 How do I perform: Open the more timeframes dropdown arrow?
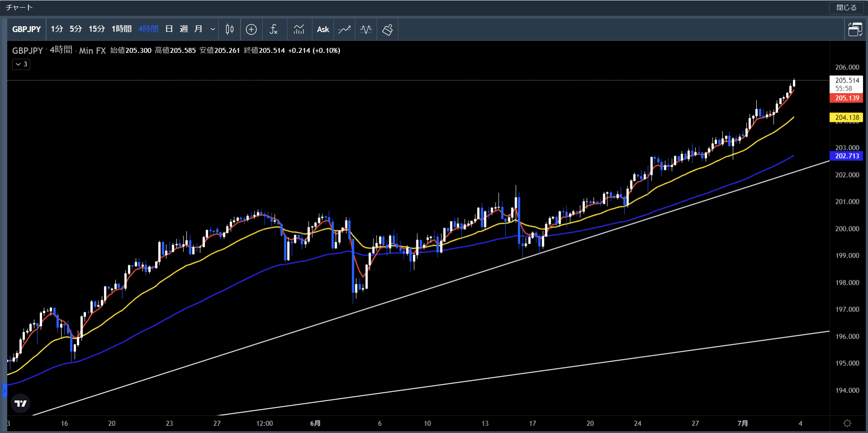point(212,29)
